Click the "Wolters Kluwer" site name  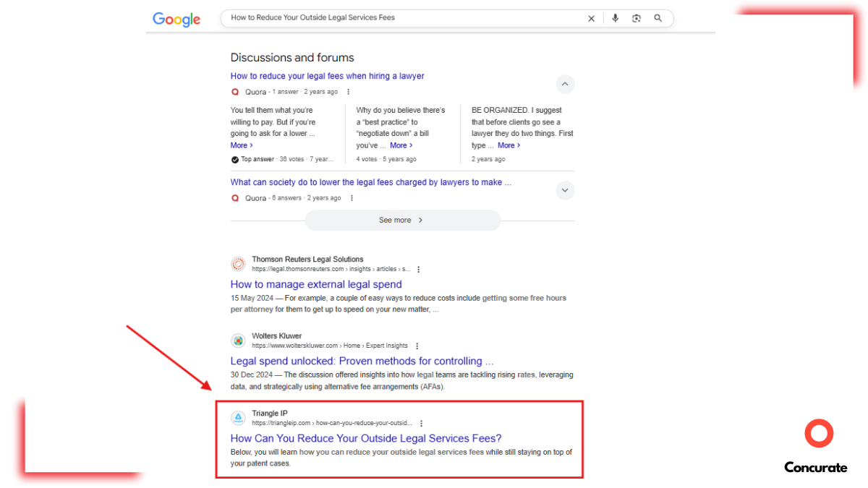(x=277, y=336)
